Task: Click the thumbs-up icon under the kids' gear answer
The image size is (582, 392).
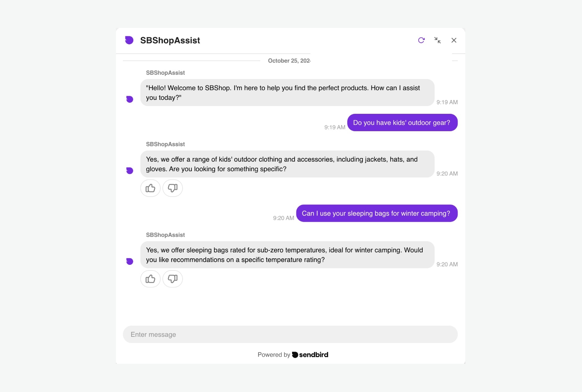Action: pos(150,188)
